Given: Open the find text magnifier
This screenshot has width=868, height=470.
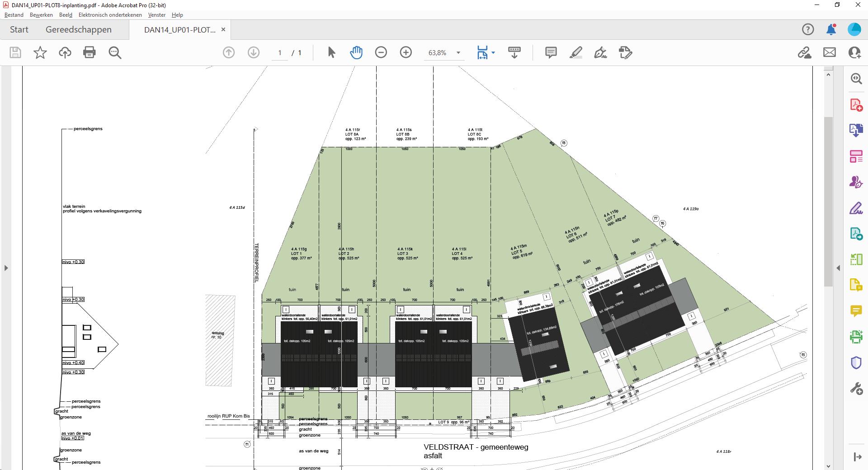Looking at the screenshot, I should (115, 52).
